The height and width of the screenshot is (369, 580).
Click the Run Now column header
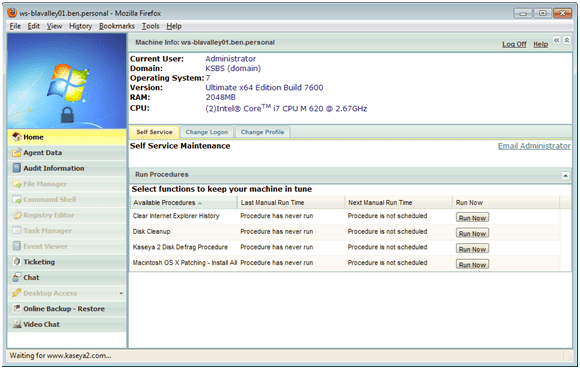pos(506,203)
